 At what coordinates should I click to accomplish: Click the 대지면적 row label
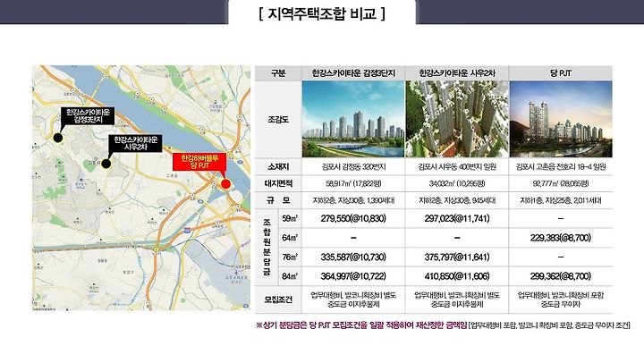(278, 183)
